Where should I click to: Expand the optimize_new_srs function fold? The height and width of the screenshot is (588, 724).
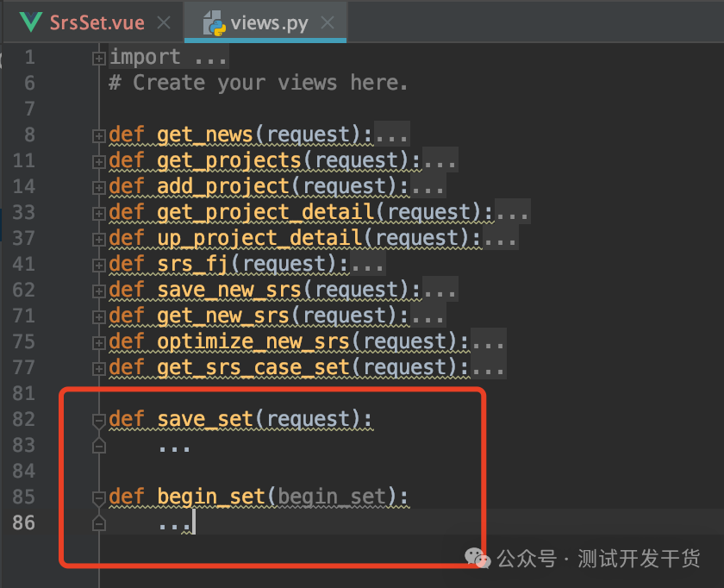[98, 343]
